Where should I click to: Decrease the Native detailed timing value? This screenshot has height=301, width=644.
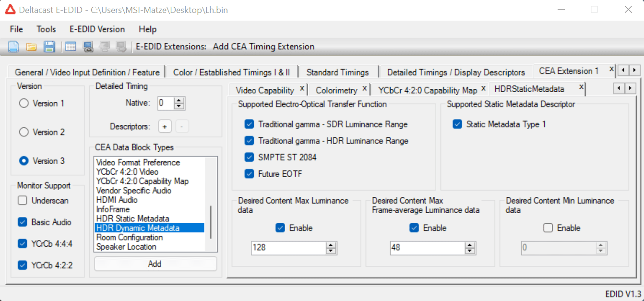tap(179, 106)
